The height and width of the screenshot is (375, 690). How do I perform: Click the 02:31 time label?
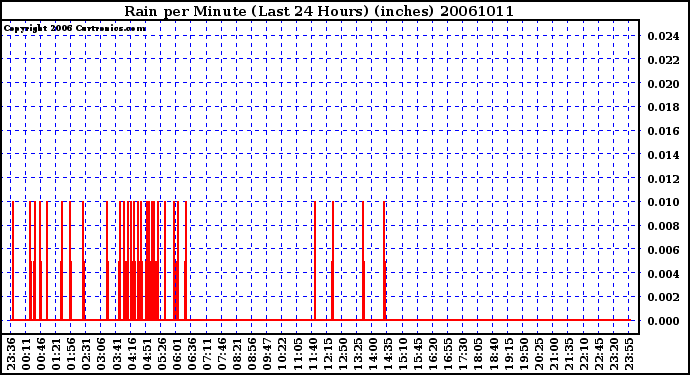(86, 354)
